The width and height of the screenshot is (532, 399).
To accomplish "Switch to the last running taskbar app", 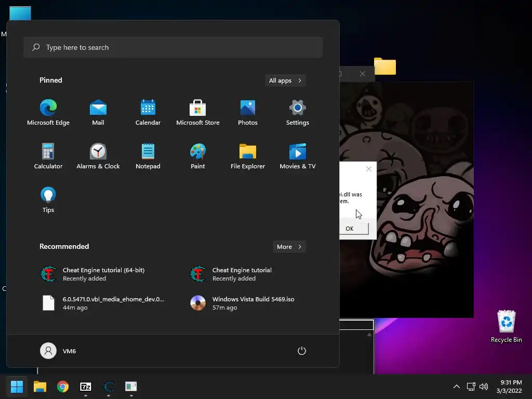I will coord(131,387).
